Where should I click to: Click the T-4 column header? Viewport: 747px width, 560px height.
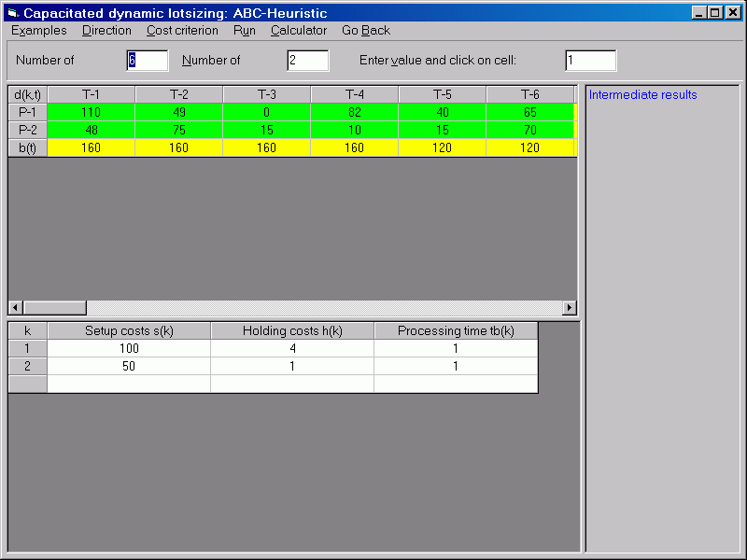coord(354,94)
